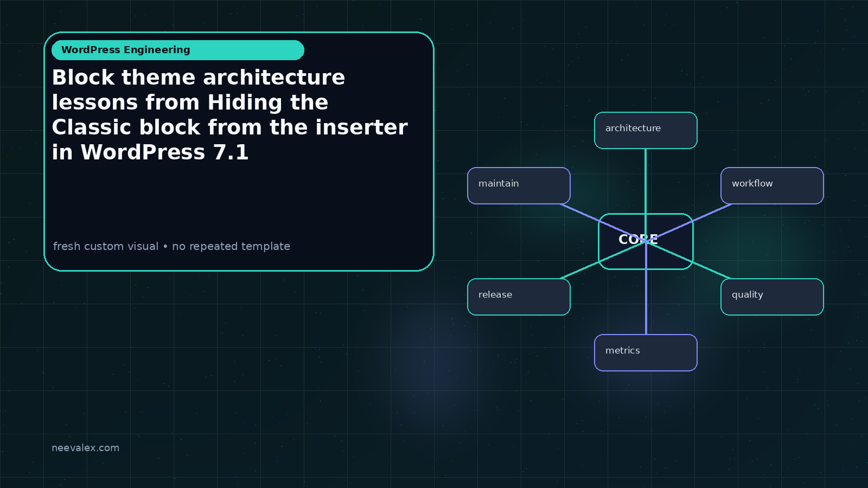Click the central CORE node
The height and width of the screenshot is (488, 868).
coord(646,241)
